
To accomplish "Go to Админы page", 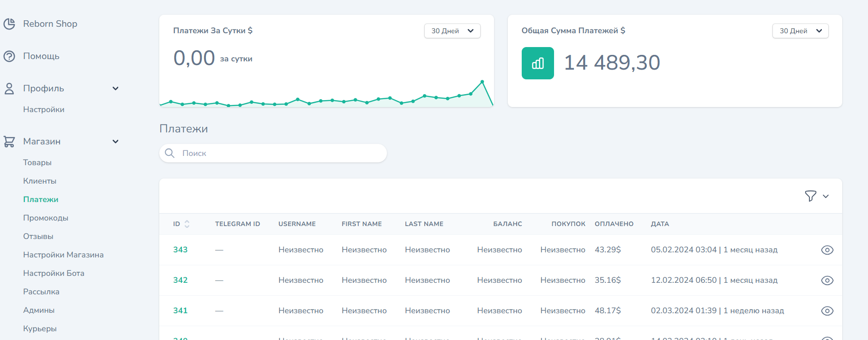I will point(39,310).
